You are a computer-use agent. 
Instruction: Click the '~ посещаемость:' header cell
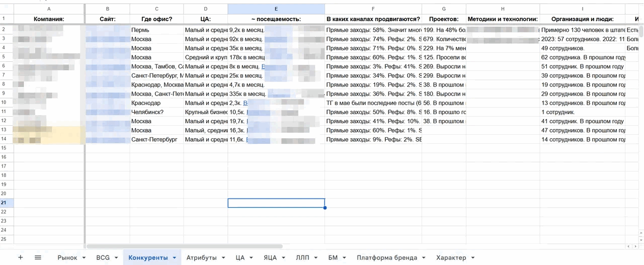click(x=276, y=19)
